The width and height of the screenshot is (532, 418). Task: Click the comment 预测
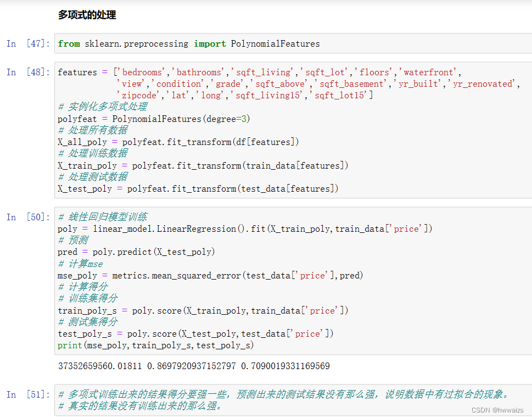click(x=73, y=241)
